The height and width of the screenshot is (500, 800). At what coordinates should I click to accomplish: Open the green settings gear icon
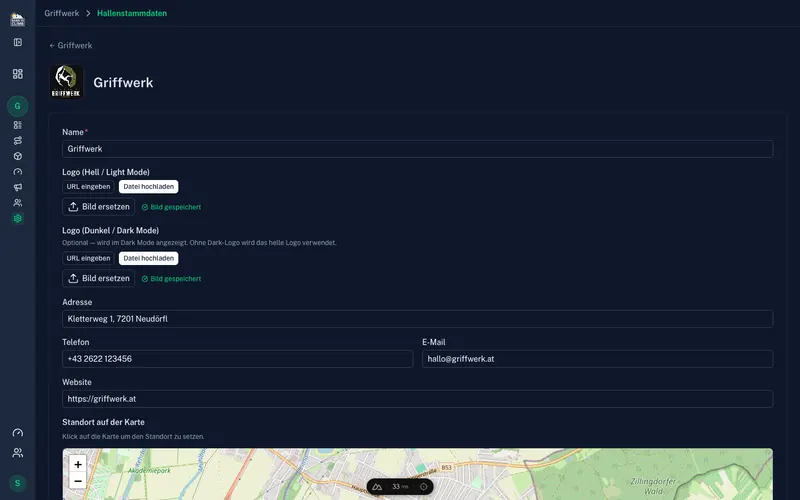point(18,218)
